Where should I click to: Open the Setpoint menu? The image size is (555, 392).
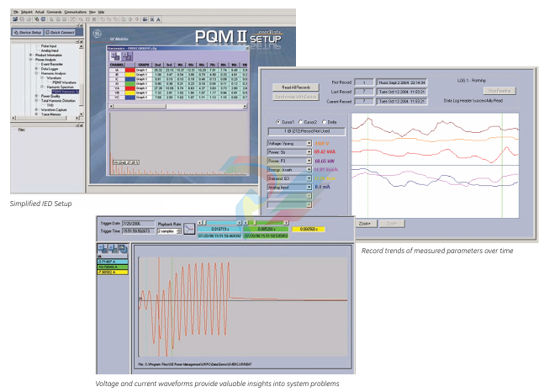pos(28,13)
